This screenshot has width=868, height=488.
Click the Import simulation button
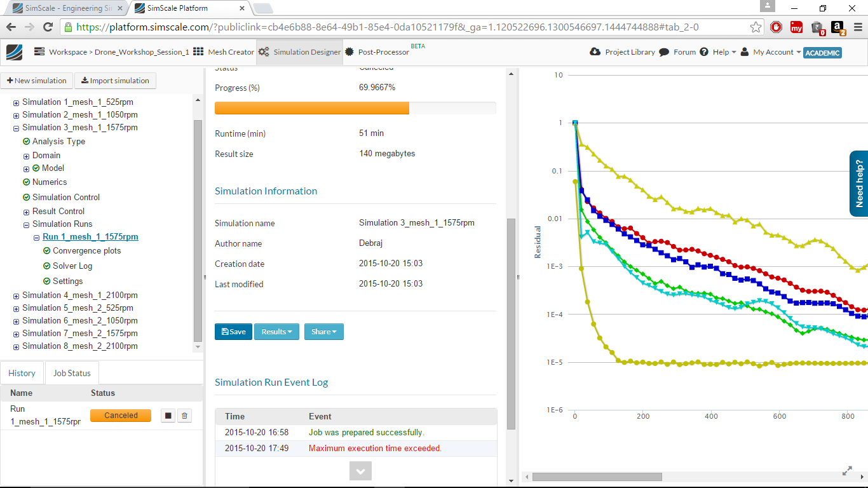coord(115,81)
